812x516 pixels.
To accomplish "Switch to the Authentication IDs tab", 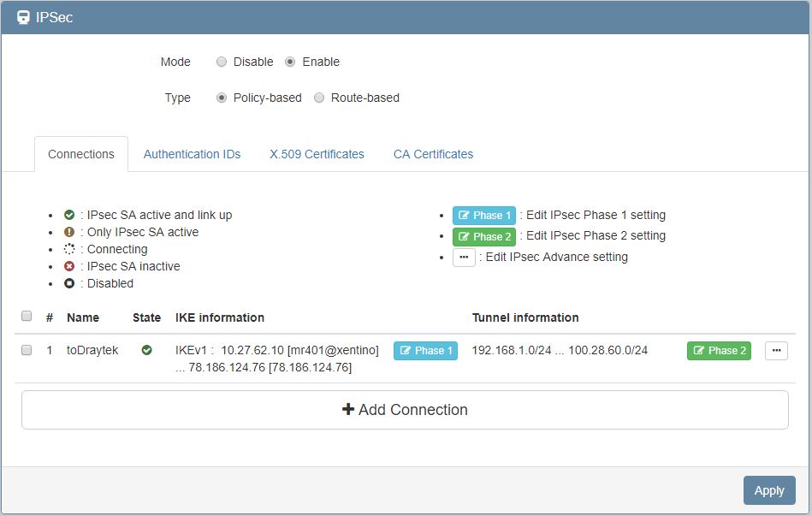I will [192, 154].
